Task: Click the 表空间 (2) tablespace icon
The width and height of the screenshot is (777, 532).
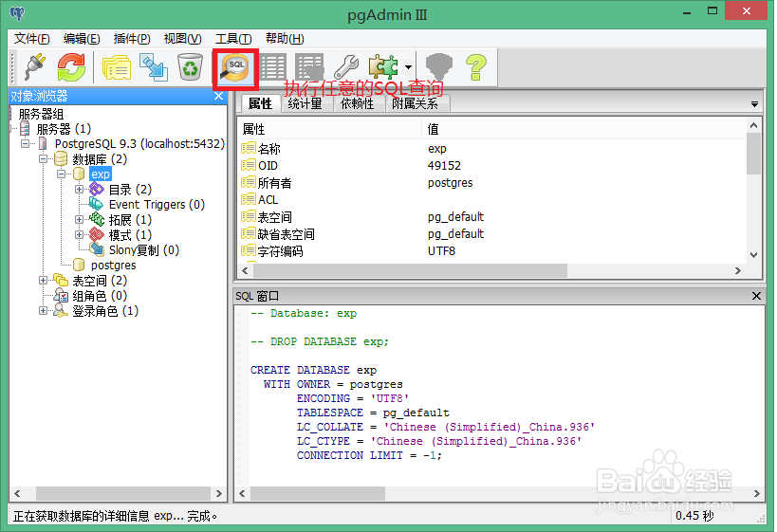Action: click(61, 280)
